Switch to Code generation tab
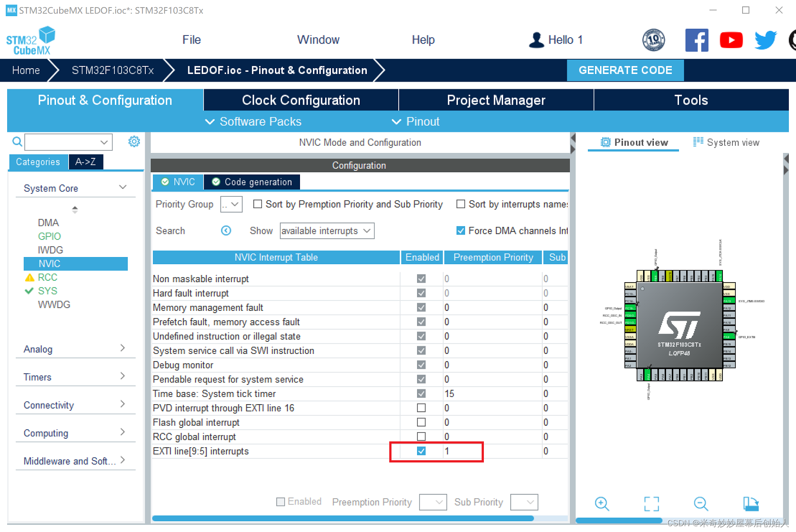Screen dimensions: 796x532 coord(252,182)
